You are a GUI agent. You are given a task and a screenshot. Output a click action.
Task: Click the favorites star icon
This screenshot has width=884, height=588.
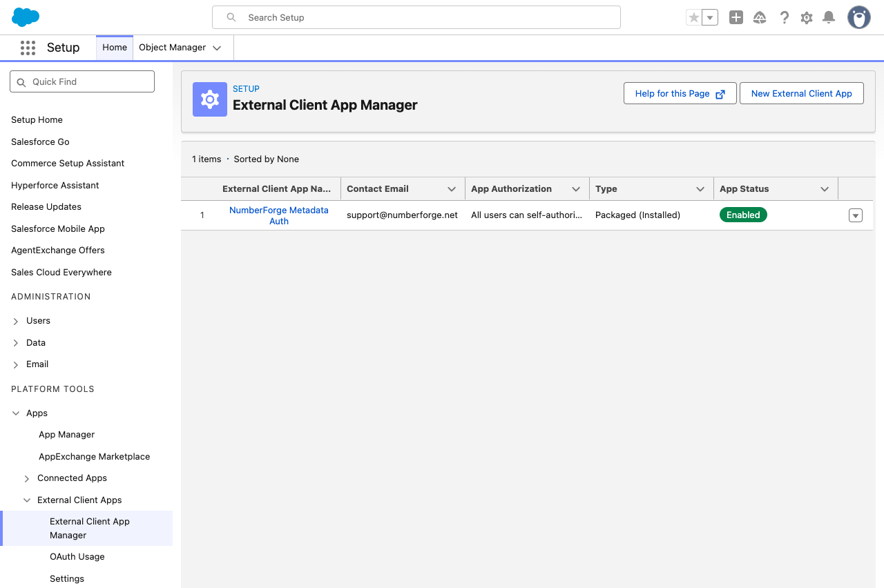click(694, 17)
